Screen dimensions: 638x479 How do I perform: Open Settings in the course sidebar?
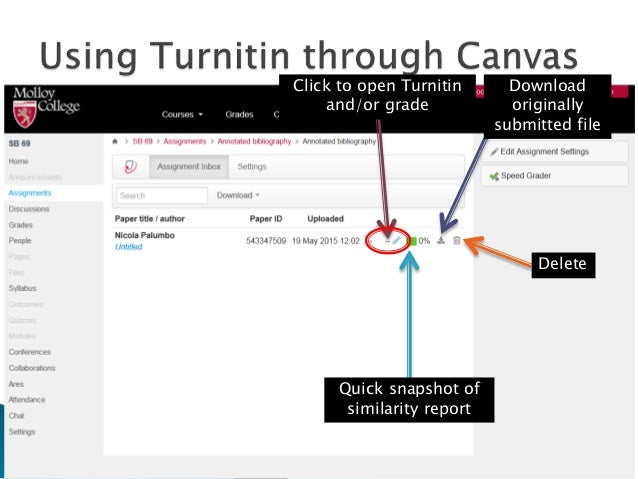click(x=22, y=432)
